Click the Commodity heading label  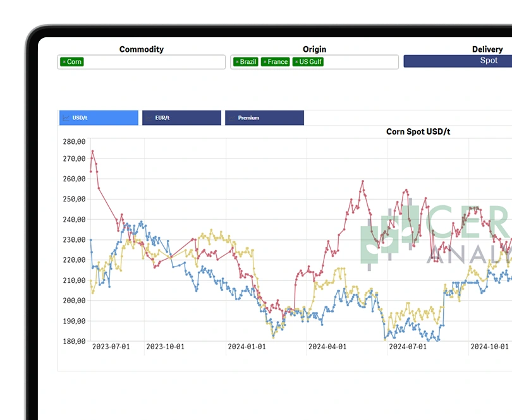pyautogui.click(x=142, y=49)
